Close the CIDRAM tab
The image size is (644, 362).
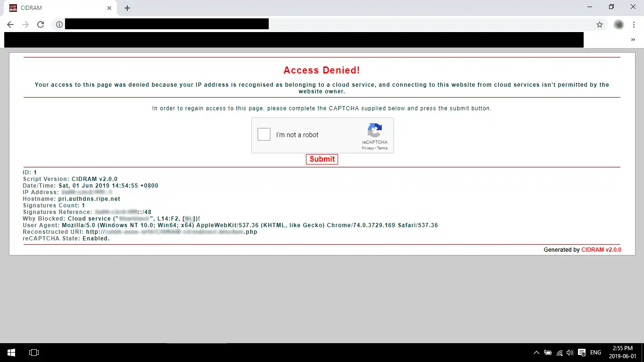(x=109, y=8)
